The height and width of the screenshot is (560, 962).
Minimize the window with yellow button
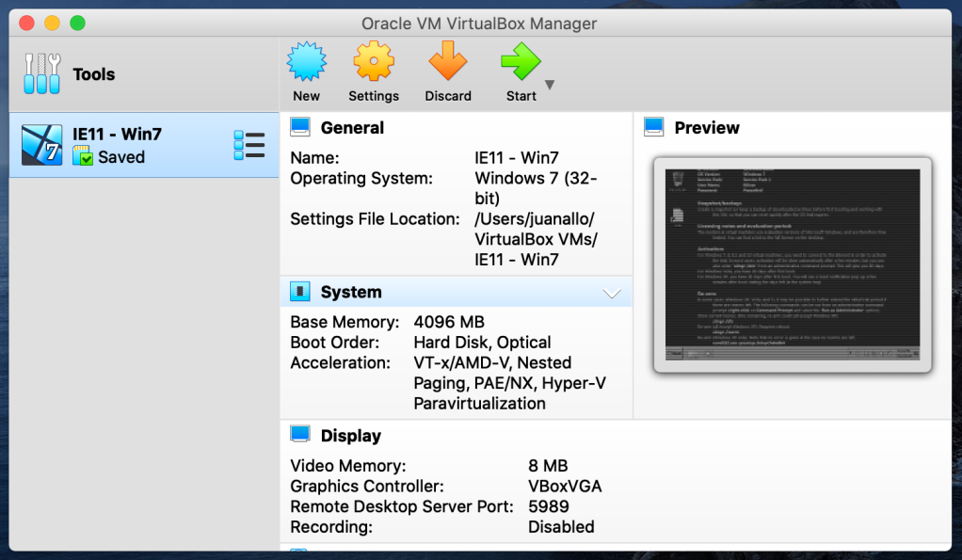click(x=52, y=24)
